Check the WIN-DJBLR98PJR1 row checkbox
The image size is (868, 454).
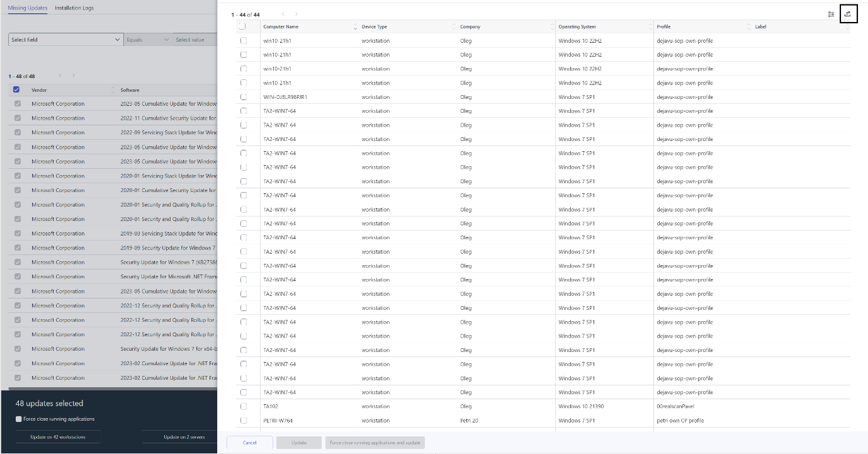coord(244,97)
